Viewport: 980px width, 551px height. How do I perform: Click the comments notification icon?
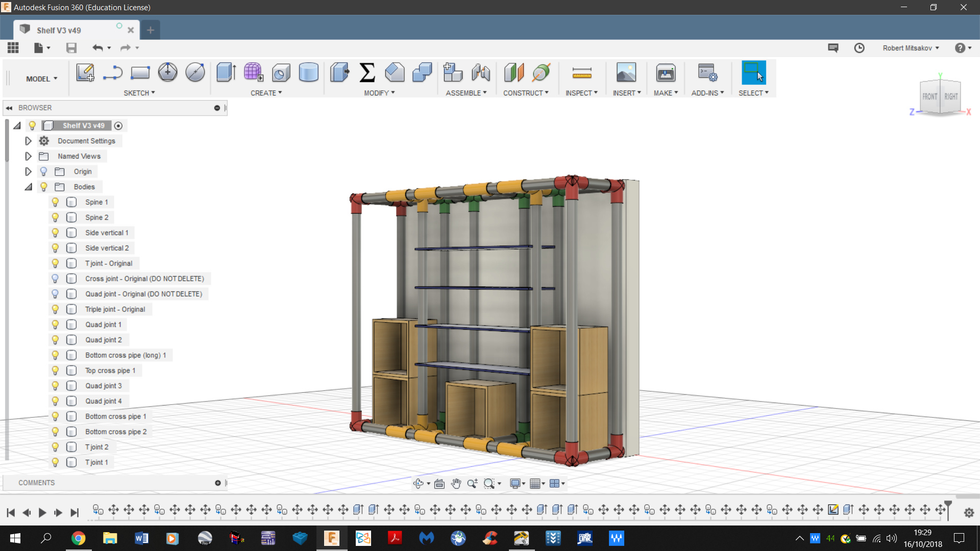pos(833,47)
